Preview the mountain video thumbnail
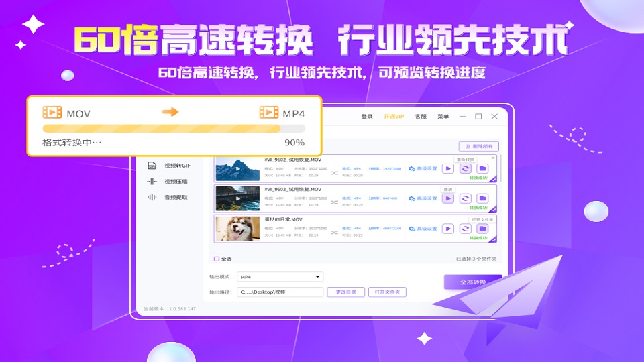The height and width of the screenshot is (362, 644). [237, 169]
